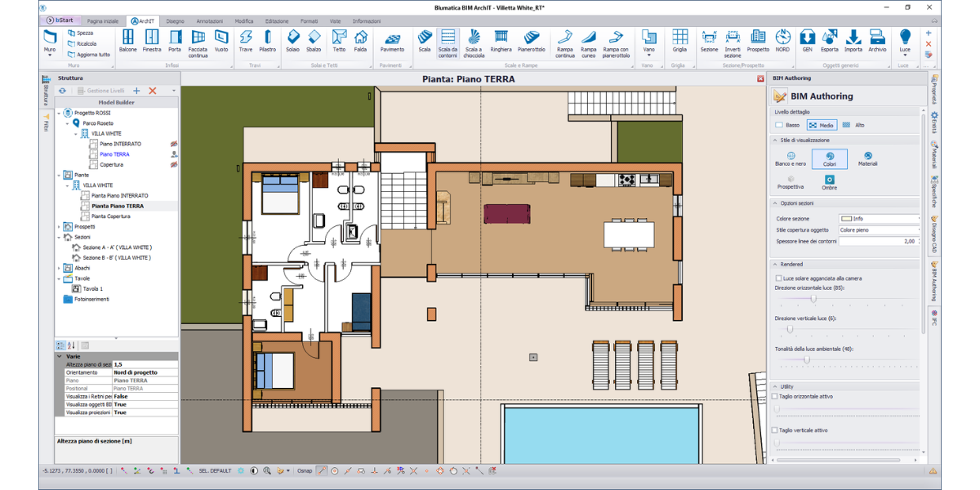The image size is (980, 490).
Task: Expand the Prospetti tree node
Action: point(59,226)
